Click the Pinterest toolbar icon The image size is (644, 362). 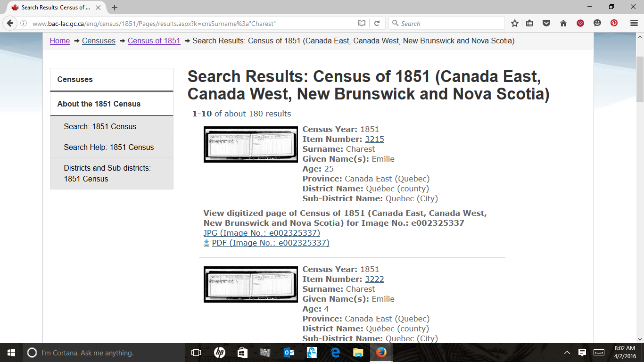tap(614, 23)
